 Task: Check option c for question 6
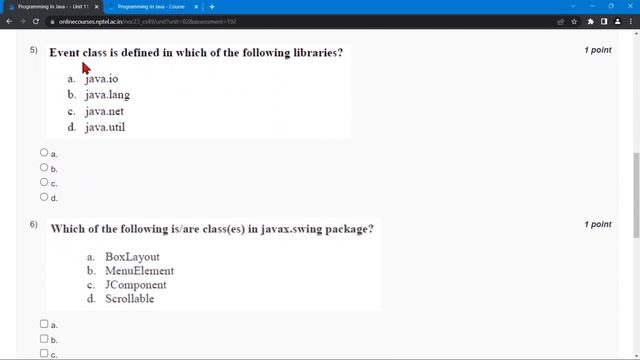tap(44, 353)
